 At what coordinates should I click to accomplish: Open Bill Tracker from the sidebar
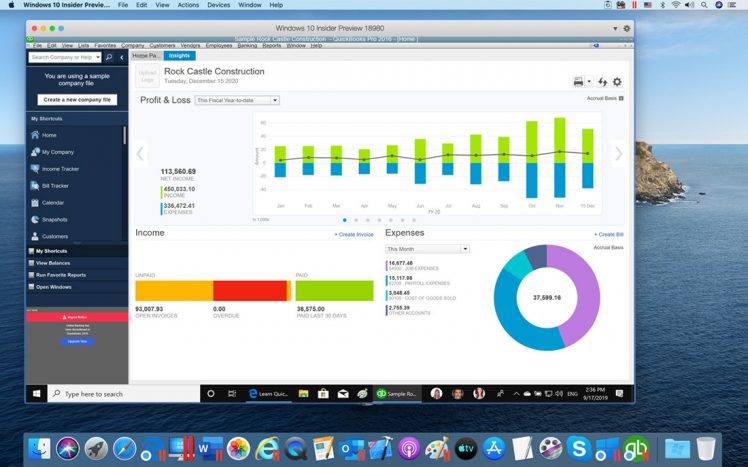tap(55, 186)
